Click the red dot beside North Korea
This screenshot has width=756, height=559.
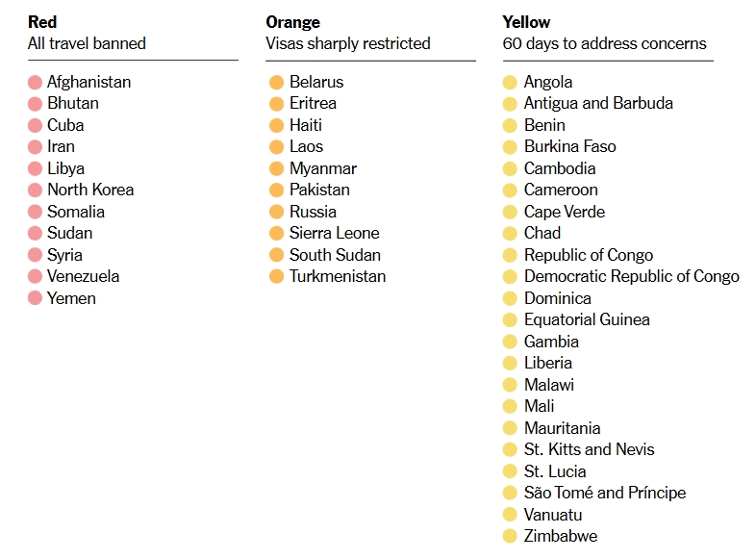(x=36, y=191)
